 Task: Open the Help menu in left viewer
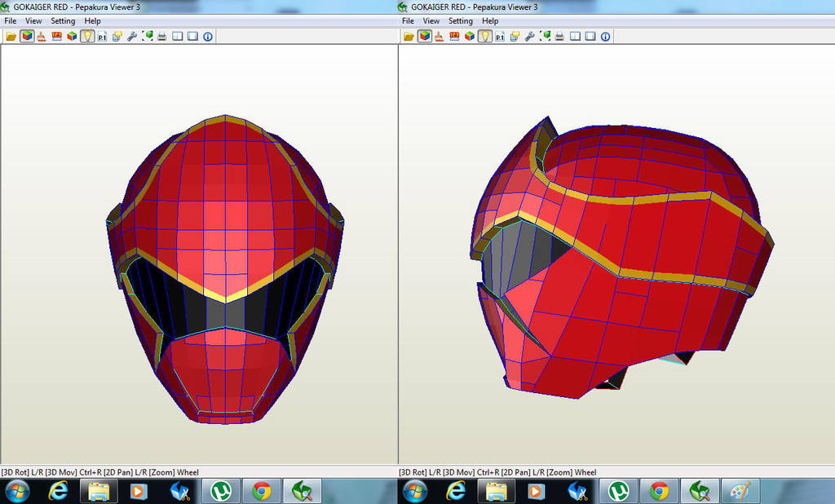92,20
